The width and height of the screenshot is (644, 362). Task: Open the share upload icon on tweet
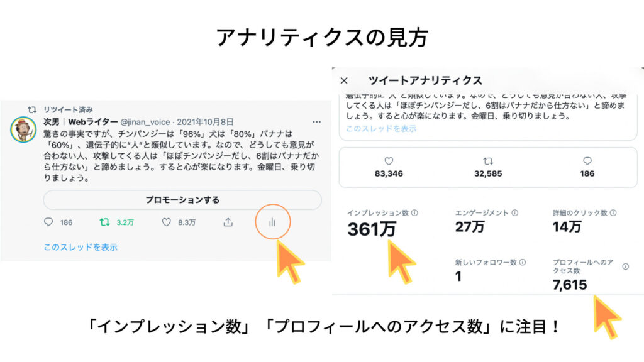click(228, 222)
